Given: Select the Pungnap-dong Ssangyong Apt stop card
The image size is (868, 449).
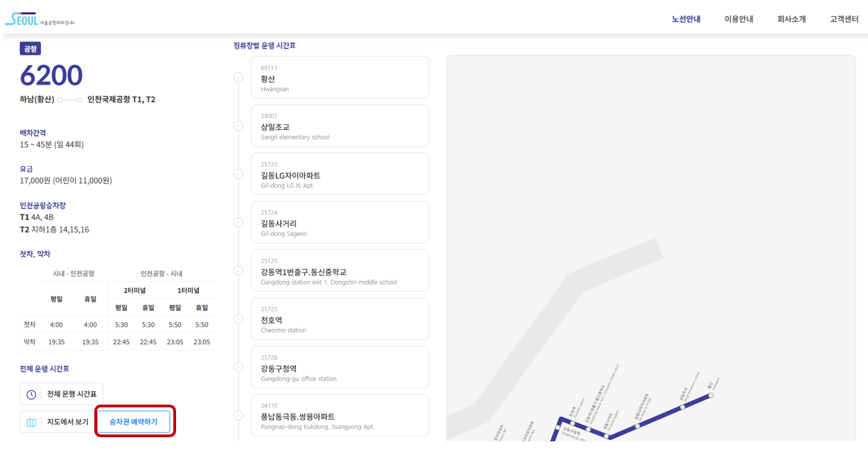Looking at the screenshot, I should 340,415.
